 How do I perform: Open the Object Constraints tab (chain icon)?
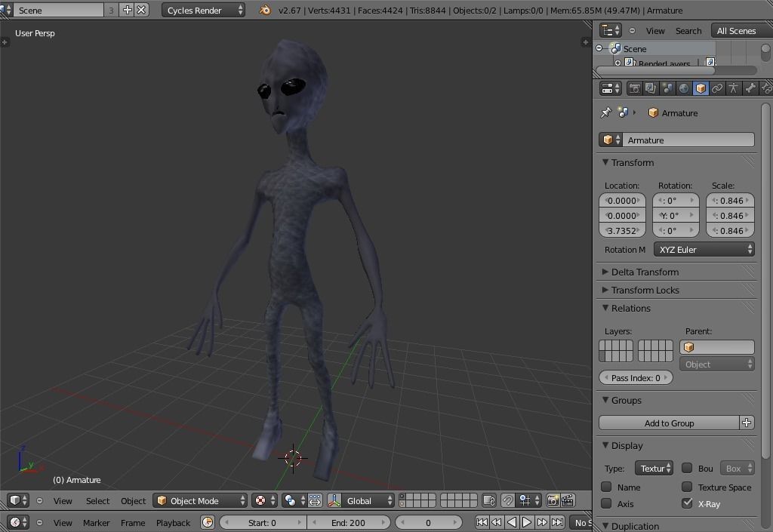717,88
